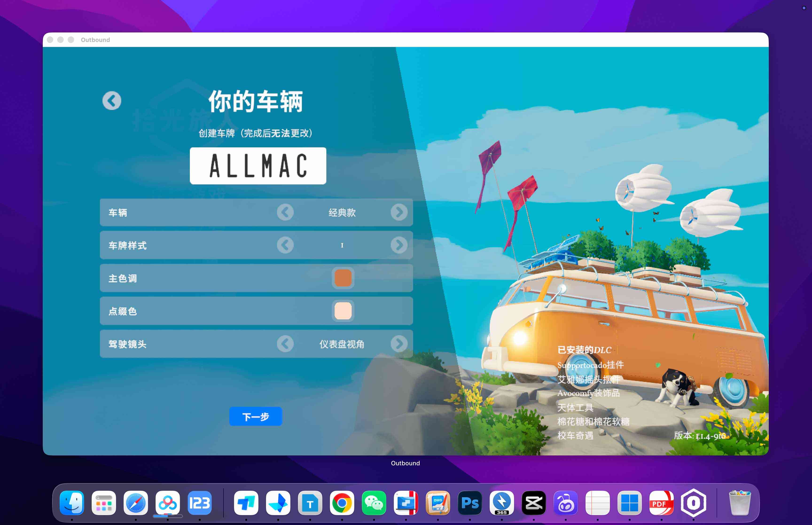Click the Outbound window title bar text
The image size is (812, 525).
(95, 40)
